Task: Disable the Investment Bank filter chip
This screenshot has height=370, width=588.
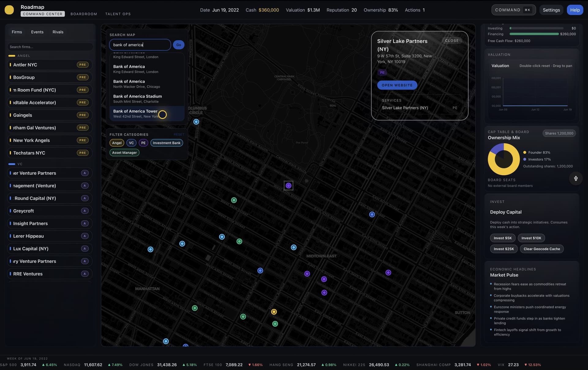Action: pyautogui.click(x=166, y=143)
